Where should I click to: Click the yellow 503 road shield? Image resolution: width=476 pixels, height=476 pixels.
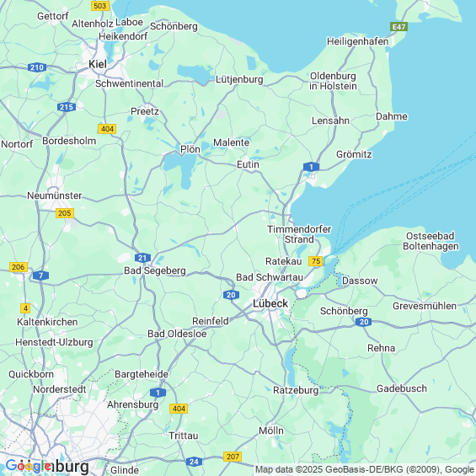click(100, 6)
